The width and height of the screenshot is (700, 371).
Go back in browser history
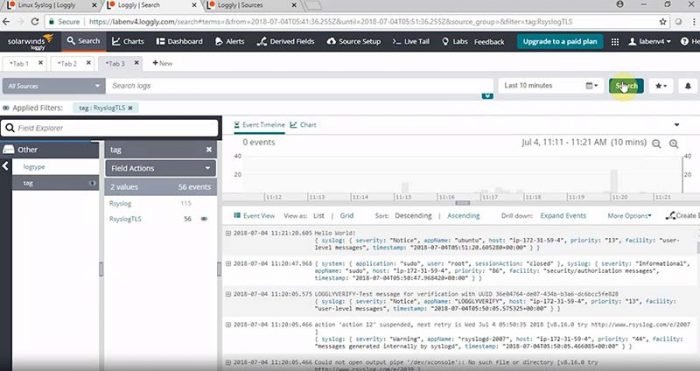[6, 21]
